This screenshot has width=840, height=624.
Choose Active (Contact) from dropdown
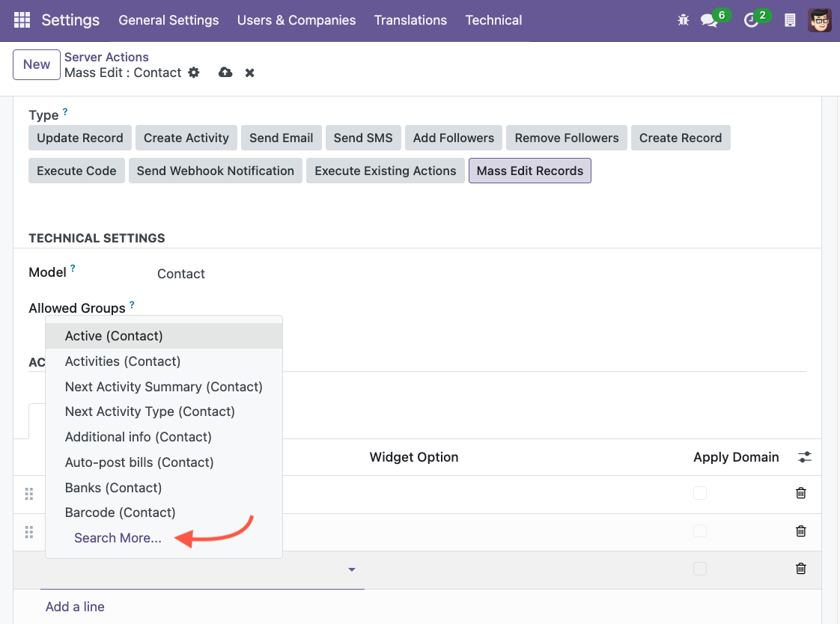[164, 336]
